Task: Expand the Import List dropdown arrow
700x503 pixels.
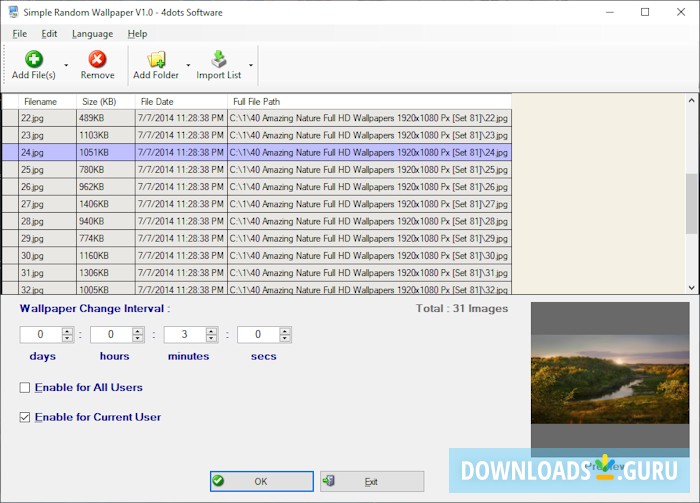Action: pyautogui.click(x=251, y=66)
